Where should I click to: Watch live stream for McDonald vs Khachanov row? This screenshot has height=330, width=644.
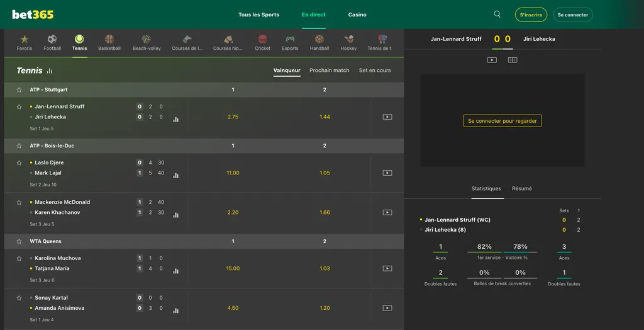point(387,212)
